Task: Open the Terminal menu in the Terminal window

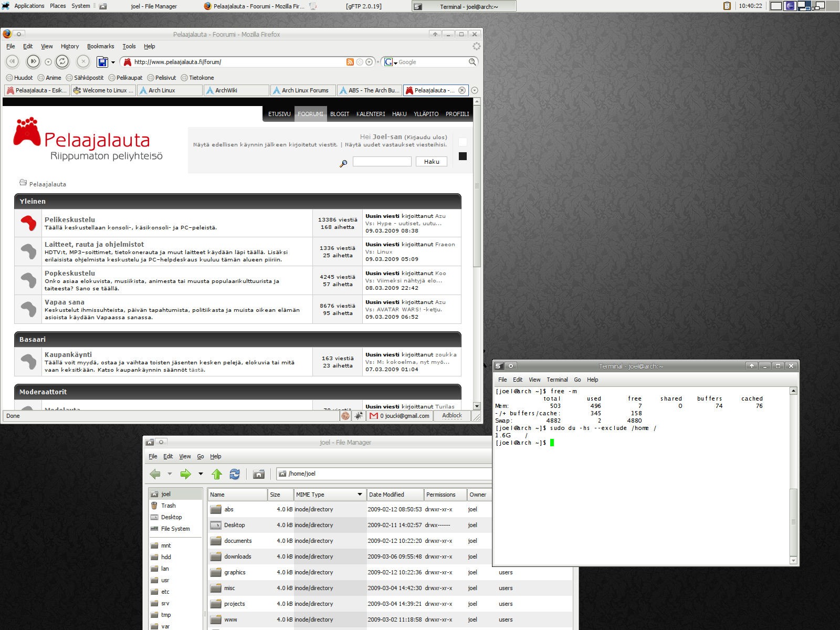Action: point(557,380)
